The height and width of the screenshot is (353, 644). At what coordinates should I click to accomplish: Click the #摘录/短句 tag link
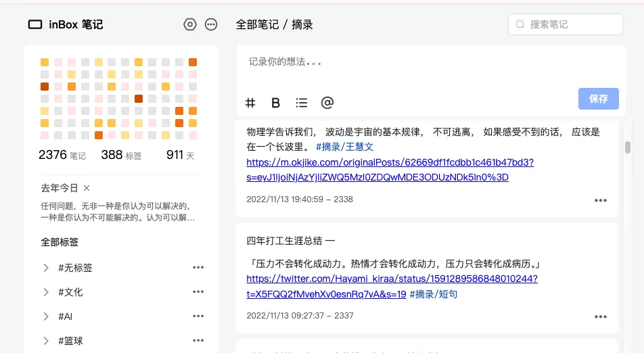click(434, 294)
